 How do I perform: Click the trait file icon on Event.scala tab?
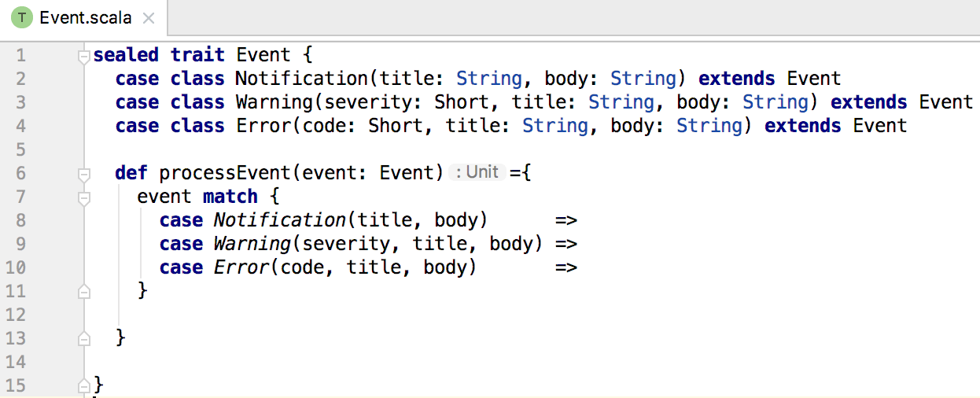tap(24, 17)
